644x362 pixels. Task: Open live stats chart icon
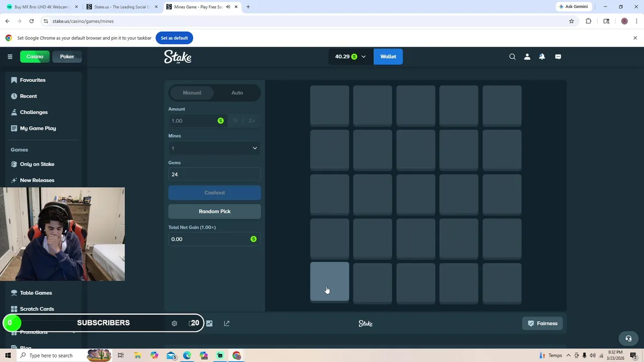(209, 323)
